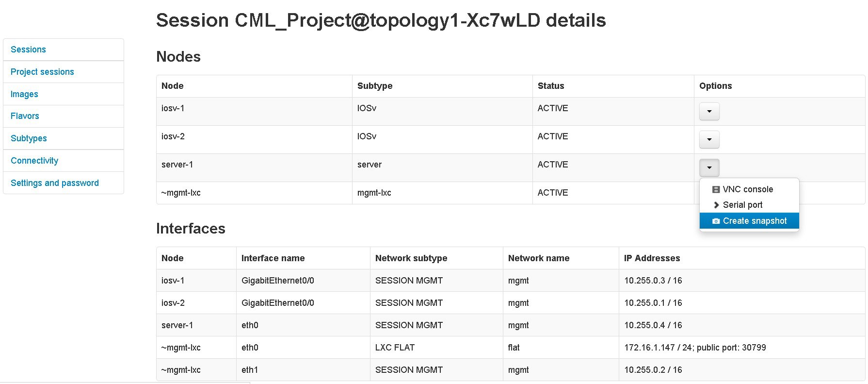Click the Status column header in Nodes
Viewport: 868px width, 384px height.
coord(551,86)
